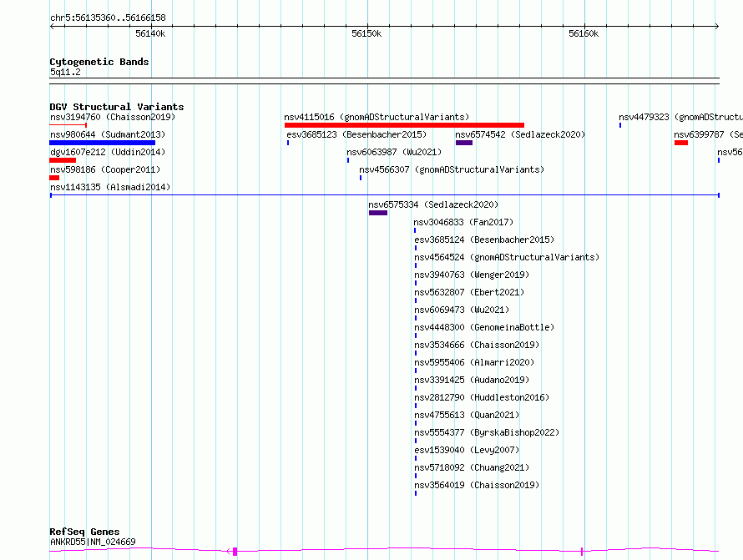
Task: Click the nsv1143135 (Alsmadi2014) label
Action: point(110,187)
